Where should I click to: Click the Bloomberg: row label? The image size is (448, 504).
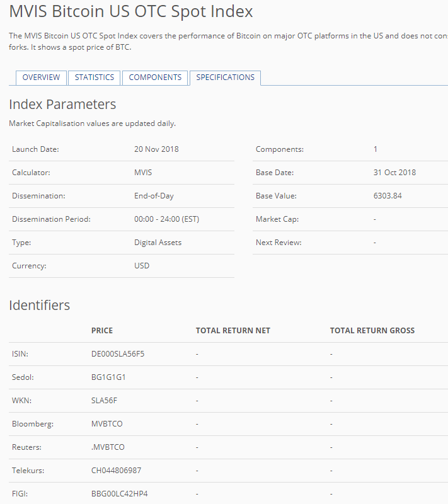[x=33, y=424]
